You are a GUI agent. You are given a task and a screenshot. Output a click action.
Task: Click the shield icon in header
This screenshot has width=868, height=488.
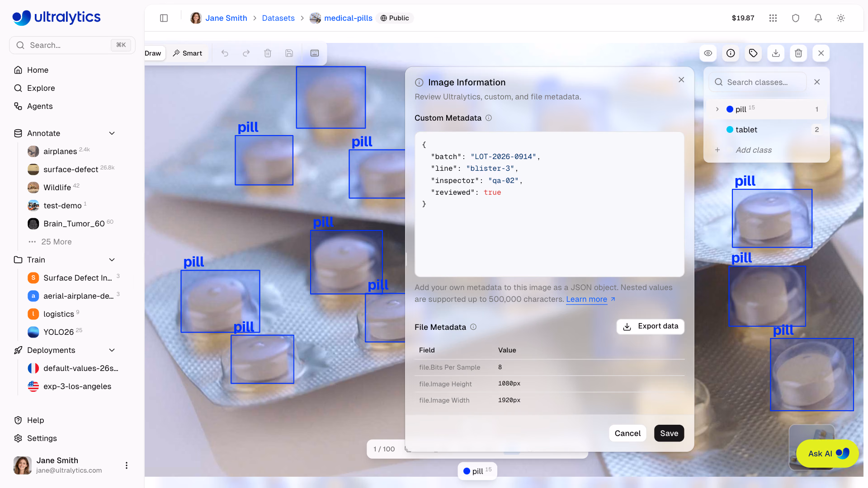point(796,18)
